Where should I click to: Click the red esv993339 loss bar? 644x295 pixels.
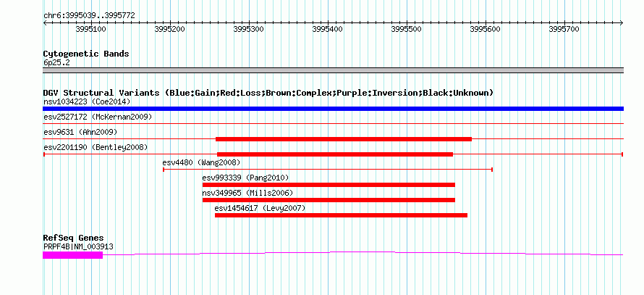329,185
